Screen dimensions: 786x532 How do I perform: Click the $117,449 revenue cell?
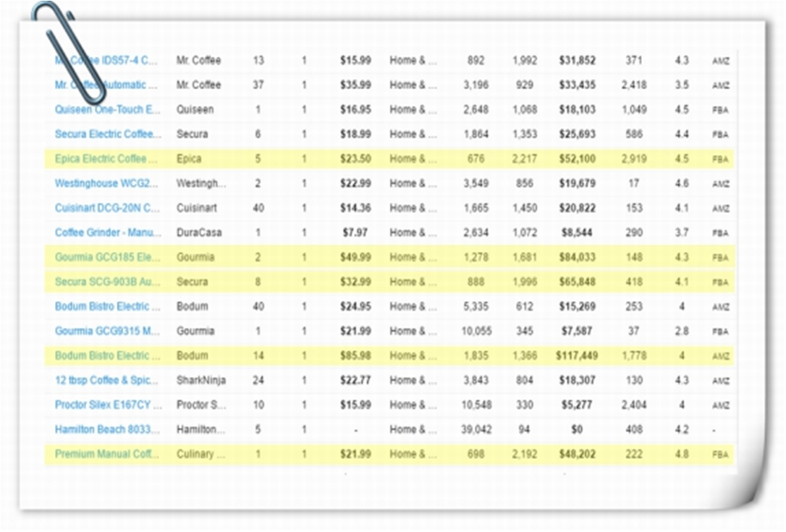pyautogui.click(x=576, y=356)
